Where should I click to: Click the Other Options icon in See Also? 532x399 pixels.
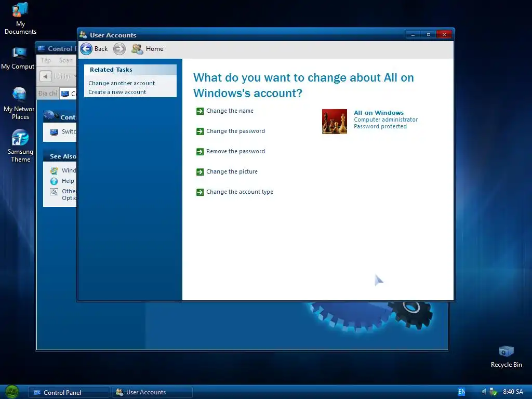click(54, 192)
